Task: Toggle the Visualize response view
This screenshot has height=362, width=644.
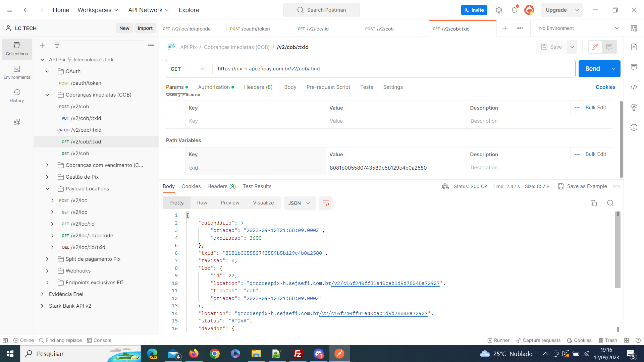Action: (263, 202)
